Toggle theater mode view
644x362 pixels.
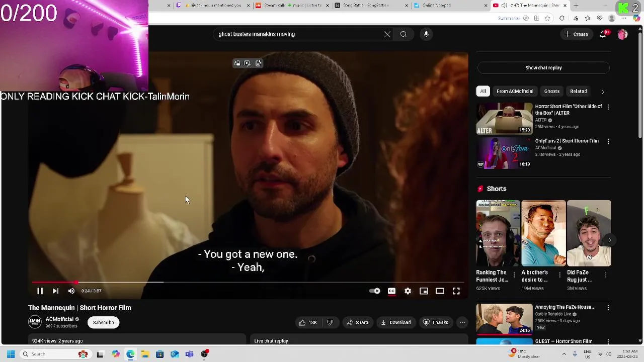(x=440, y=291)
